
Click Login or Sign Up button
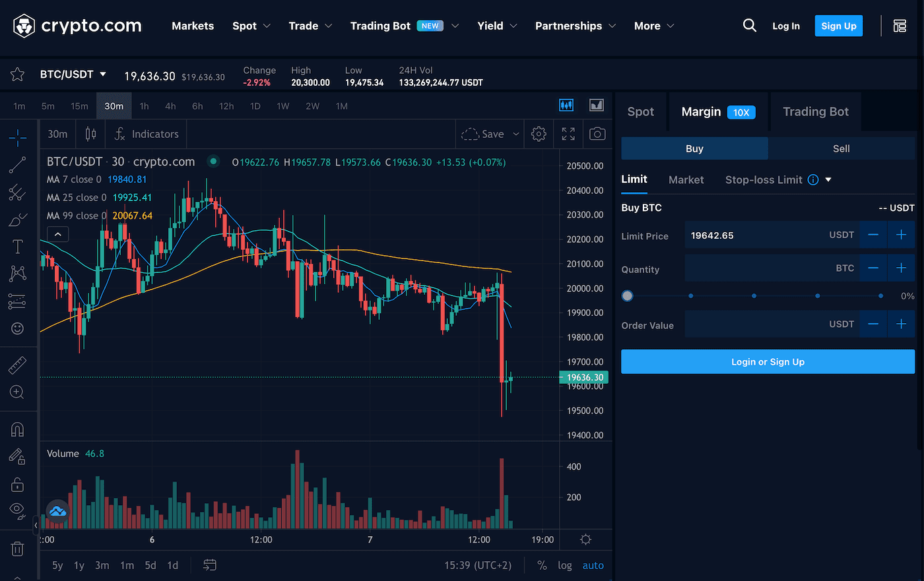point(768,361)
